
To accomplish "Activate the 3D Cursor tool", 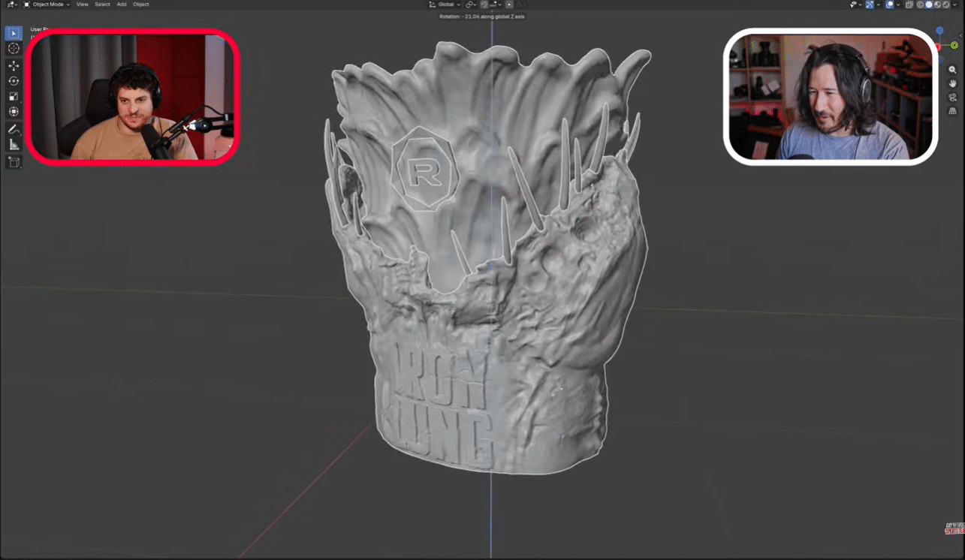I will click(x=14, y=48).
